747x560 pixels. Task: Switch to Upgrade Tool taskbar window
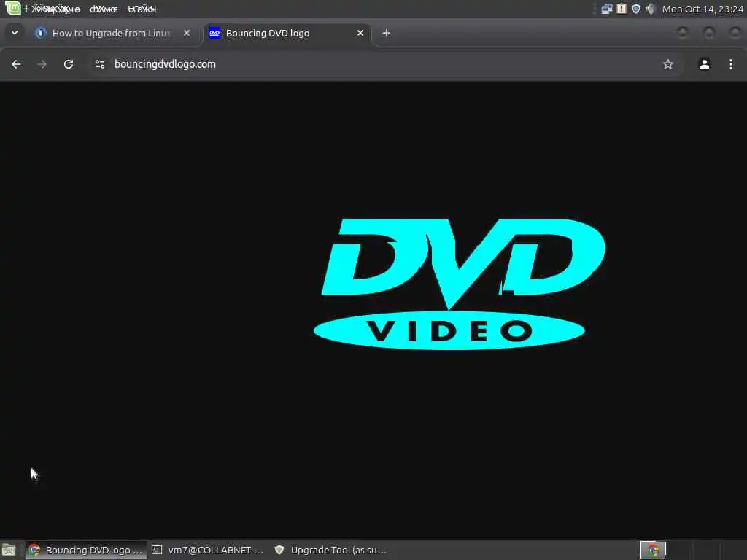tap(331, 550)
